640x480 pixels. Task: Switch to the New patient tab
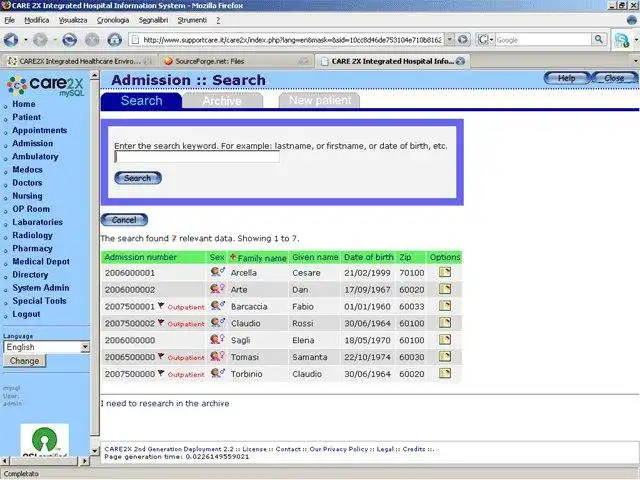pos(320,100)
